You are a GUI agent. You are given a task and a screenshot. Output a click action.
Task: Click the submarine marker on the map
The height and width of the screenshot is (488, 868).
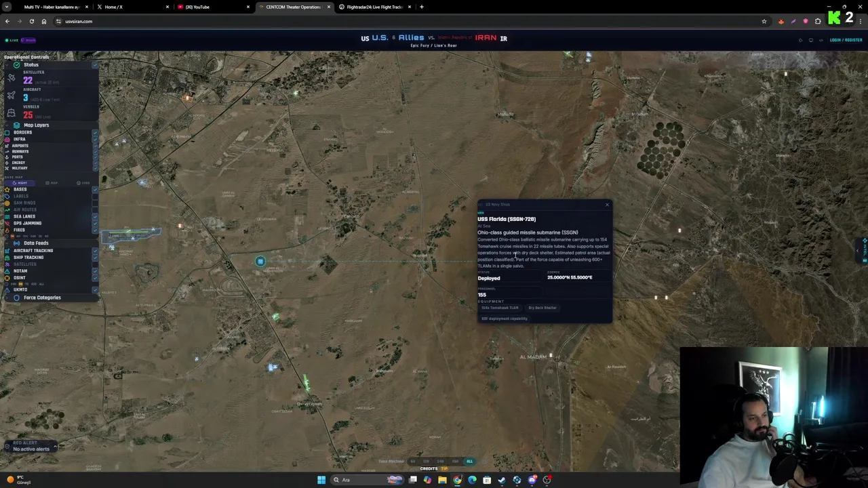tap(260, 262)
